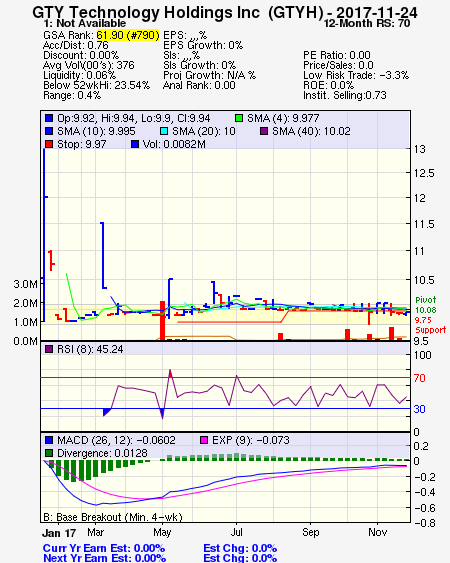
Task: Click the red 9.75 Support label
Action: point(431,325)
